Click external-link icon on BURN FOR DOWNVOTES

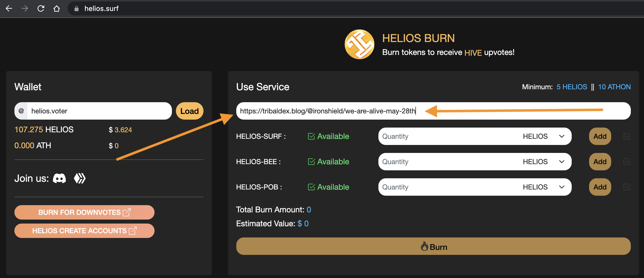click(127, 212)
